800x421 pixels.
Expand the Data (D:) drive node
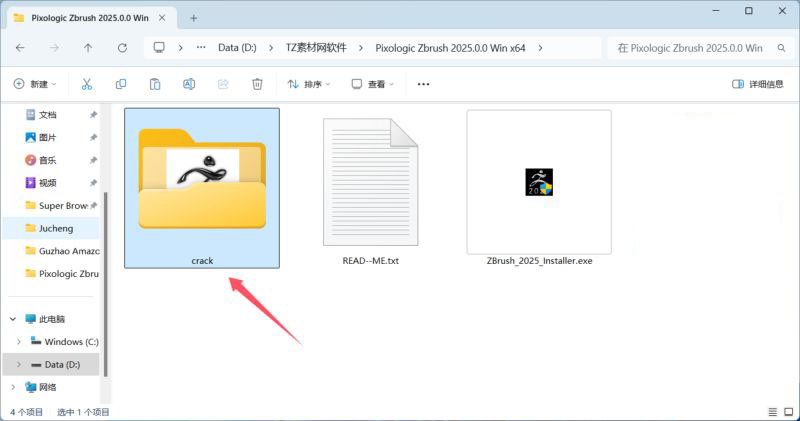19,364
